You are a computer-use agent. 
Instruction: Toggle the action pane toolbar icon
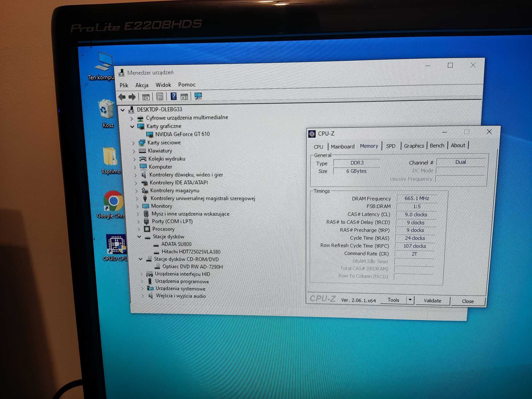click(x=184, y=97)
